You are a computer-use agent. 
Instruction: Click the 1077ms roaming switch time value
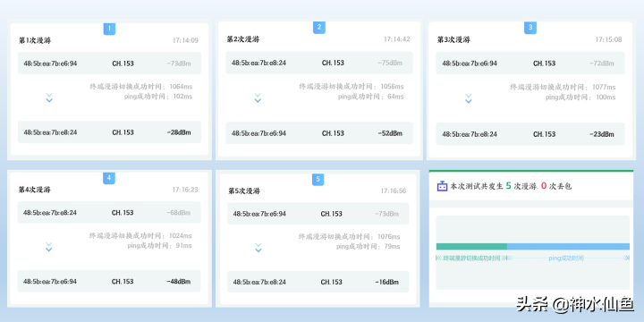[604, 87]
